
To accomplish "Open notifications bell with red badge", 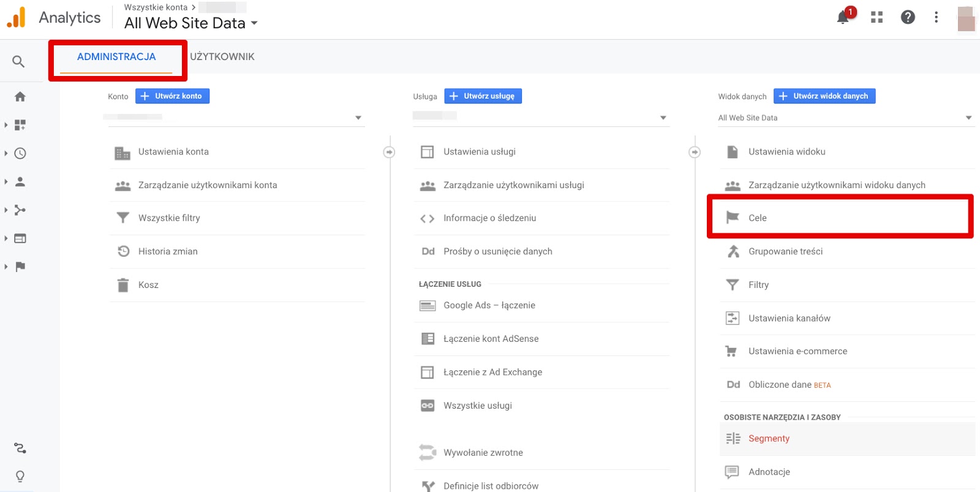I will pos(844,17).
